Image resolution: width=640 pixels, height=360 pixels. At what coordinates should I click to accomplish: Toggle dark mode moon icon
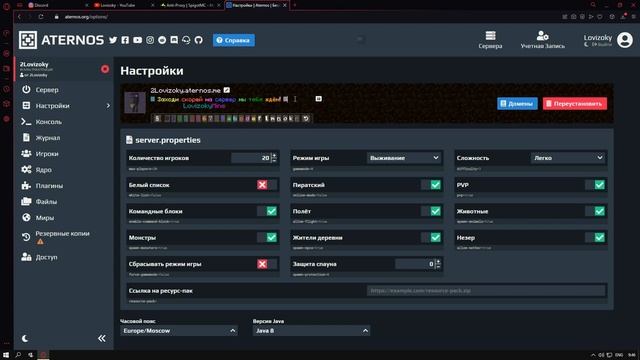pos(25,338)
